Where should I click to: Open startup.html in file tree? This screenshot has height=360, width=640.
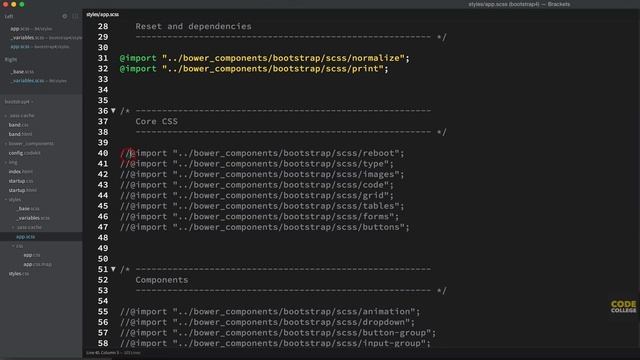tap(22, 190)
